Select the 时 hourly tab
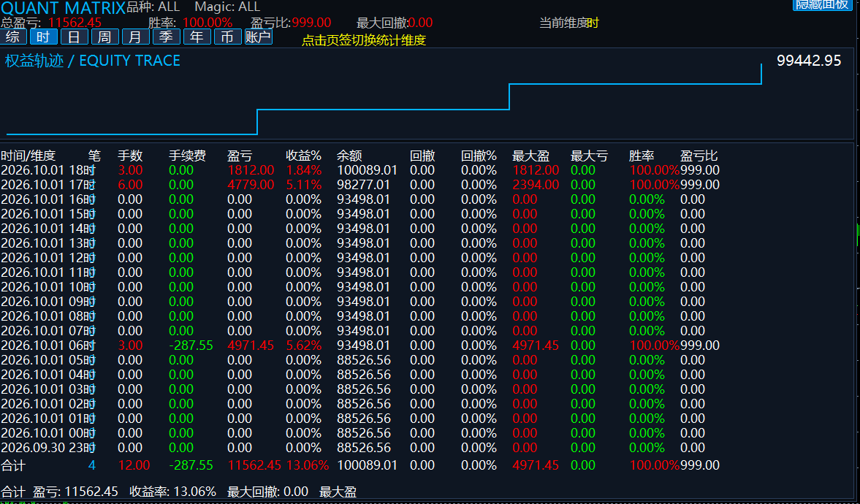Image resolution: width=860 pixels, height=504 pixels. (x=44, y=37)
